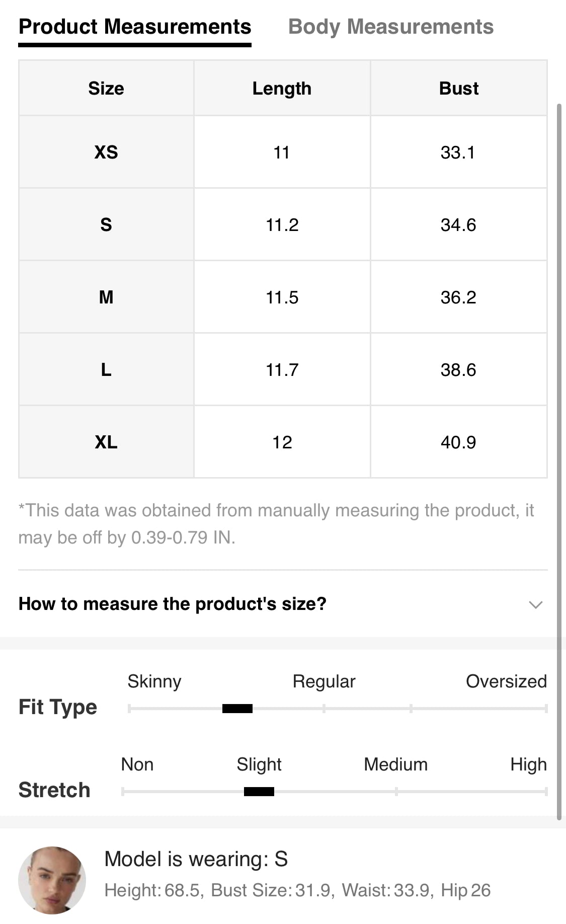Click the vertical scrollbar on the right
566x924 pixels.
tap(559, 462)
